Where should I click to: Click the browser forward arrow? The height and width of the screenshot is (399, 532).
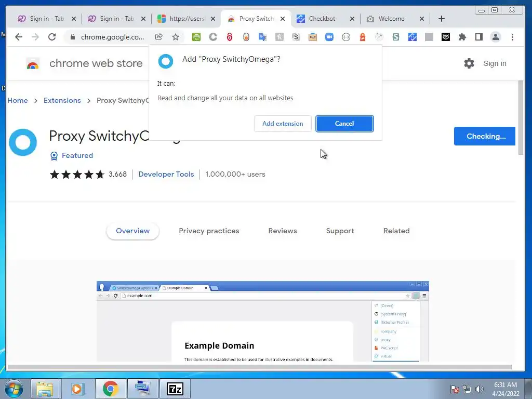click(35, 37)
